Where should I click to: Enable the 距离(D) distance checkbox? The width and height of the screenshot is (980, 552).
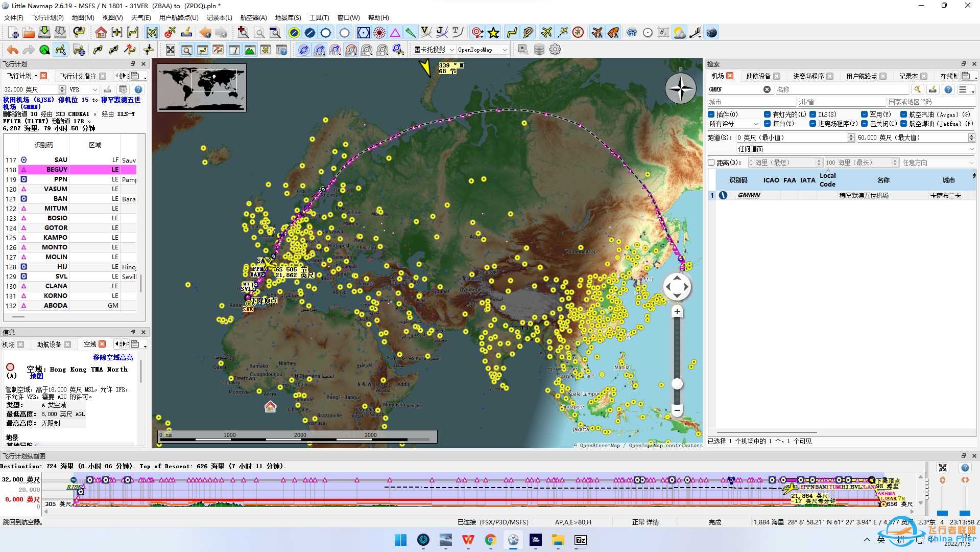tap(711, 163)
